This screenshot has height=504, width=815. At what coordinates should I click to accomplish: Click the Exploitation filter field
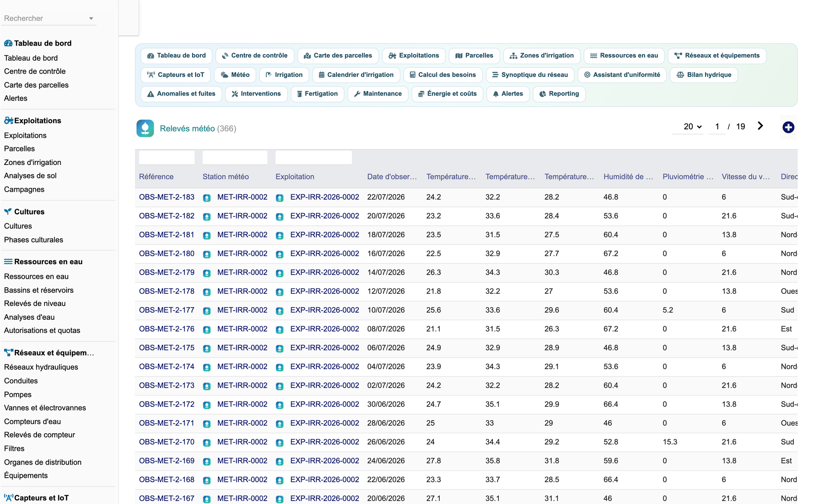click(314, 158)
